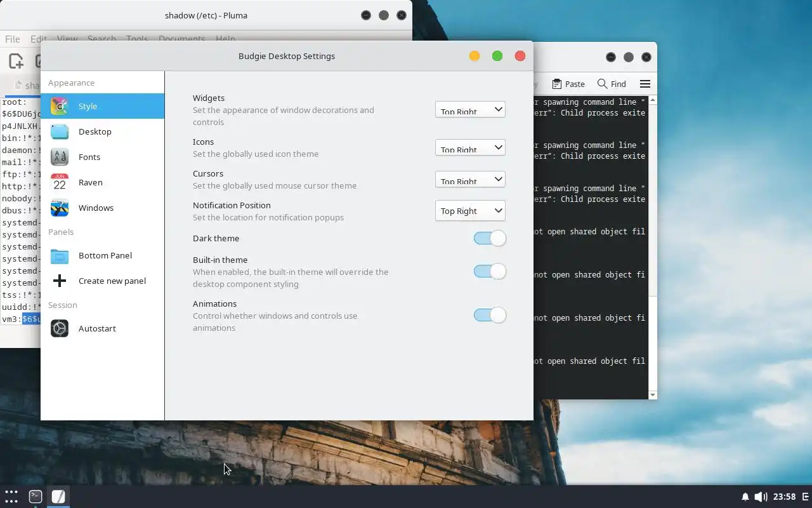
Task: Click the terminal icon in the taskbar
Action: tap(36, 497)
